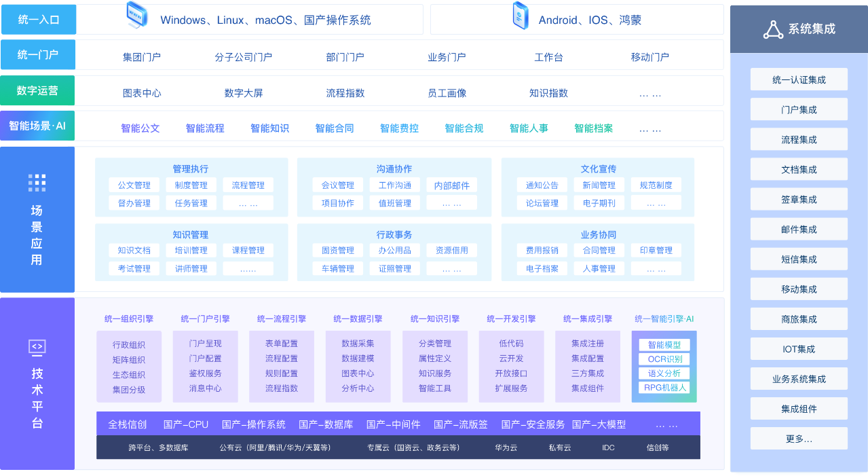868x476 pixels.
Task: Select OCR识别 under 统一智能引擎·AI
Action: [664, 359]
